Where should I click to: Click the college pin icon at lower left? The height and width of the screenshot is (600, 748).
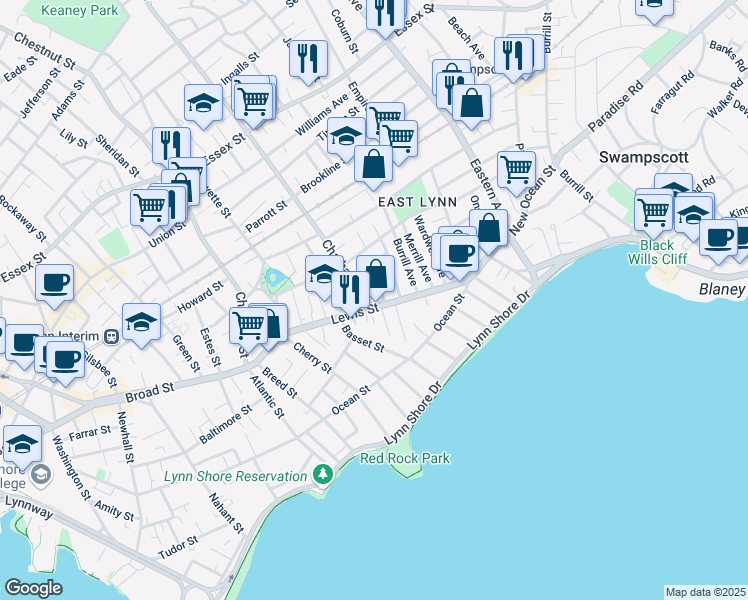(x=42, y=475)
